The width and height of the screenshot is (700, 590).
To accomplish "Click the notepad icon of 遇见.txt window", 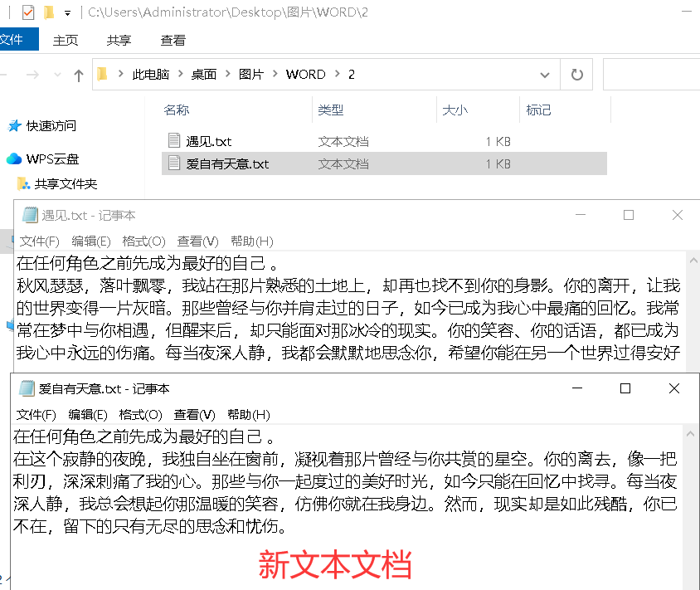I will [30, 215].
